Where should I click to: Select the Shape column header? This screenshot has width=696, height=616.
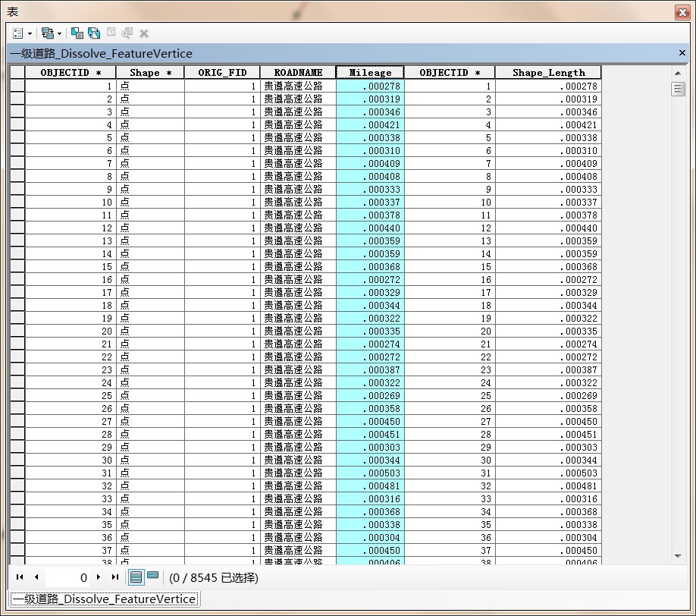150,72
